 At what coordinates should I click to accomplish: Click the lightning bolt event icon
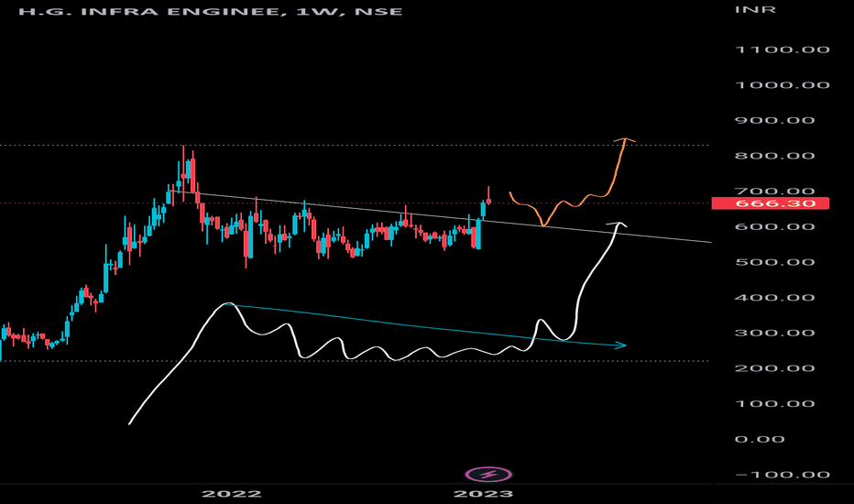point(488,475)
